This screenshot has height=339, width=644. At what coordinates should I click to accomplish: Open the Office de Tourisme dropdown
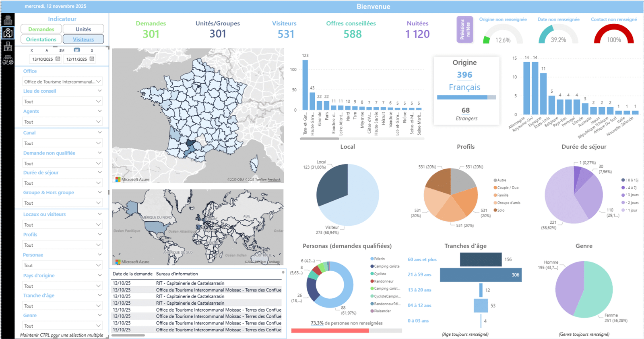pos(62,81)
